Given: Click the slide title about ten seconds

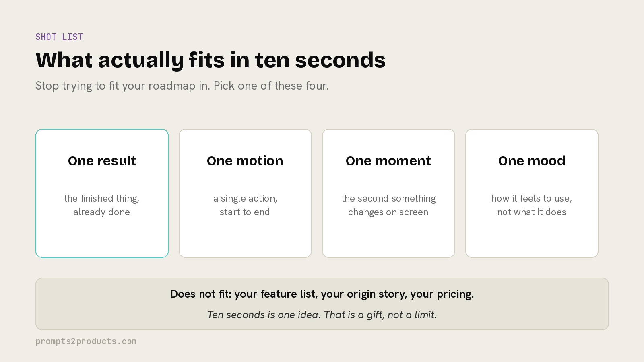Looking at the screenshot, I should (x=211, y=60).
